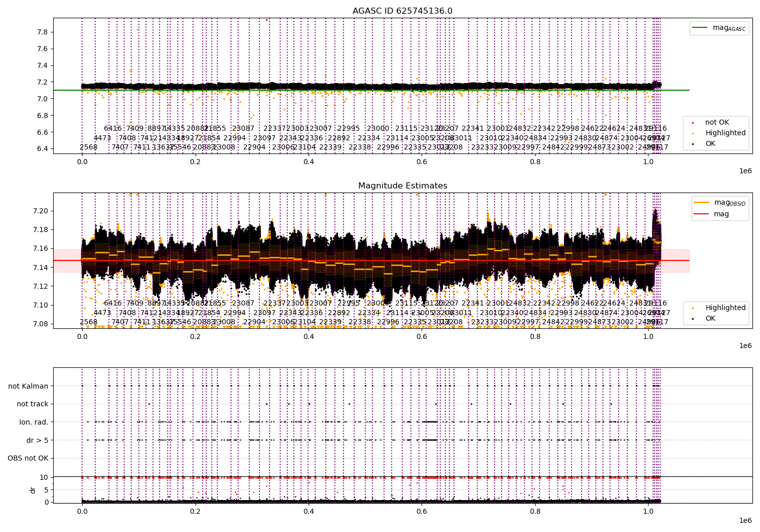This screenshot has height=532, width=760.
Task: Click the 7.14 y-axis tick label
Action: (x=41, y=268)
